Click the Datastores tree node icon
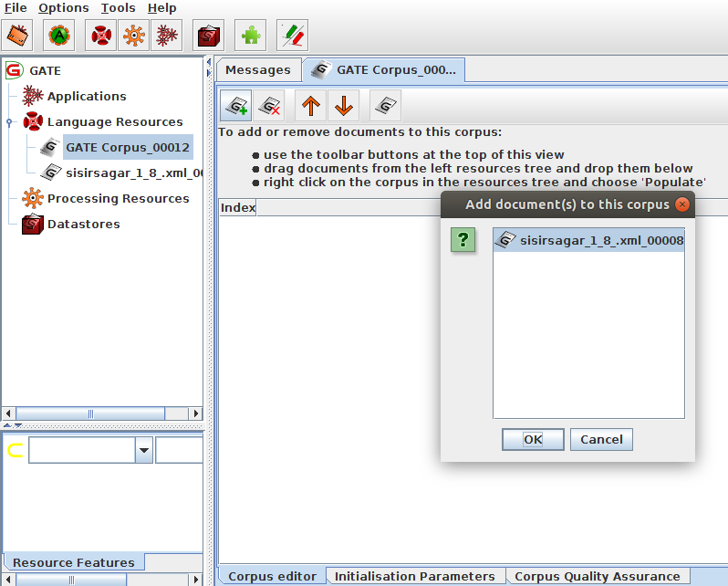 click(33, 224)
